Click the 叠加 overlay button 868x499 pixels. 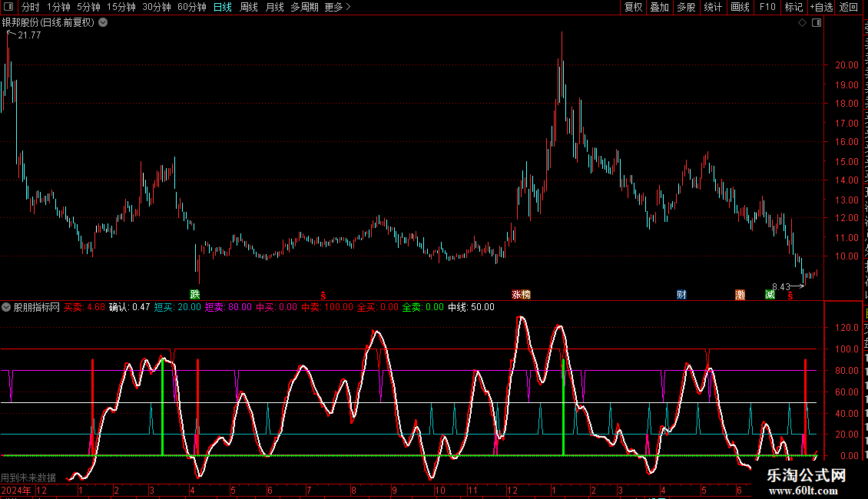(x=659, y=7)
